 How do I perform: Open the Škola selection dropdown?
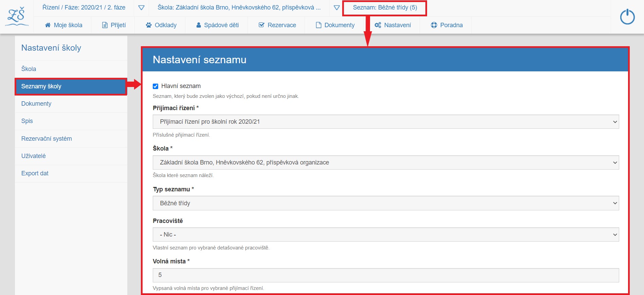point(386,162)
